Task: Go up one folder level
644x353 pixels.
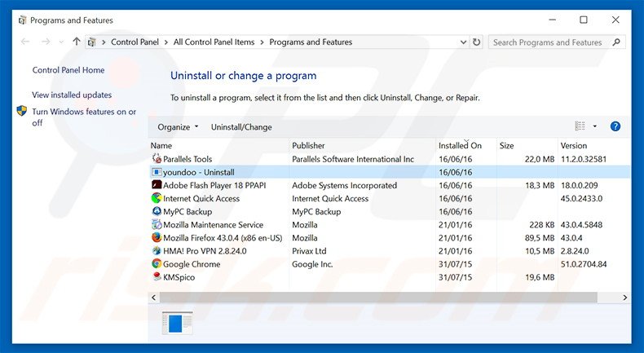Action: pyautogui.click(x=77, y=42)
